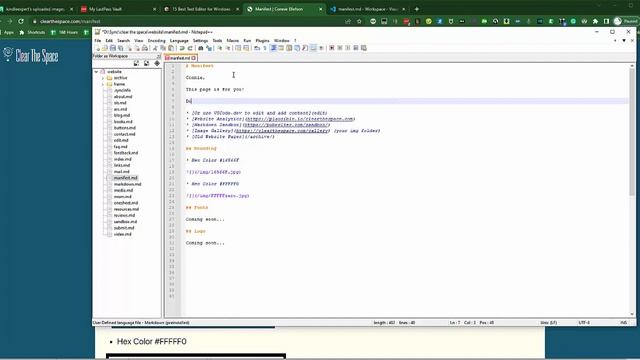
Task: Click the Paste toolbar icon
Action: click(171, 48)
